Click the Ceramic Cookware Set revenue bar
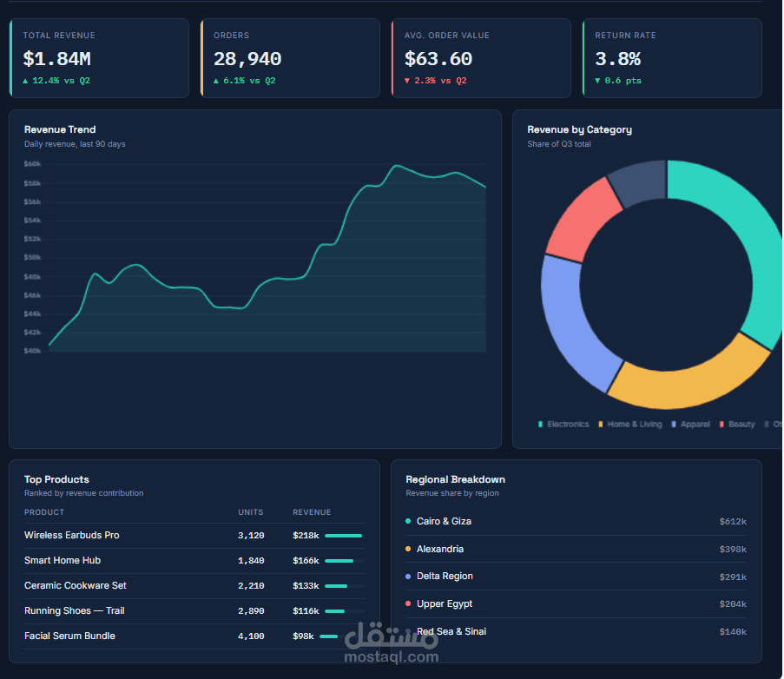Viewport: 784px width, 679px height. pyautogui.click(x=336, y=586)
